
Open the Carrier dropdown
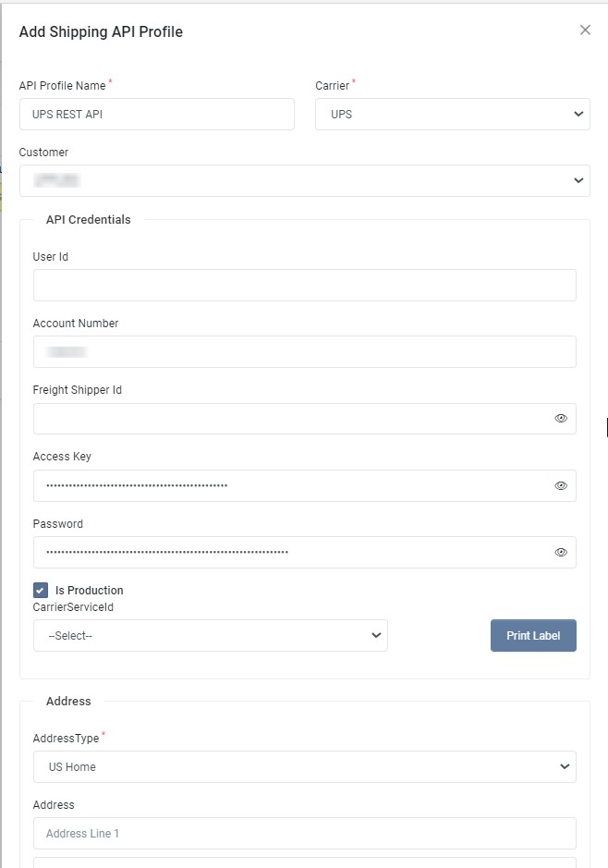[452, 115]
